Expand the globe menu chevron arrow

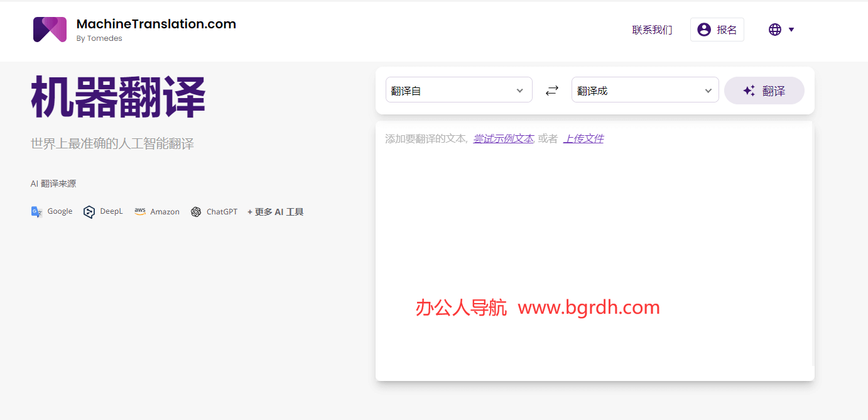(x=791, y=30)
